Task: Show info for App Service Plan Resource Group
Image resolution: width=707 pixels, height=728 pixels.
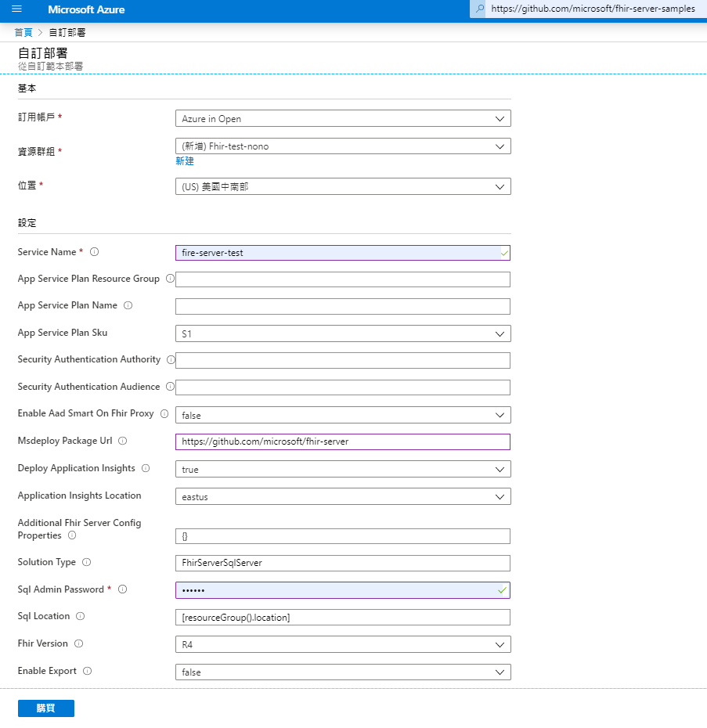Action: (170, 279)
